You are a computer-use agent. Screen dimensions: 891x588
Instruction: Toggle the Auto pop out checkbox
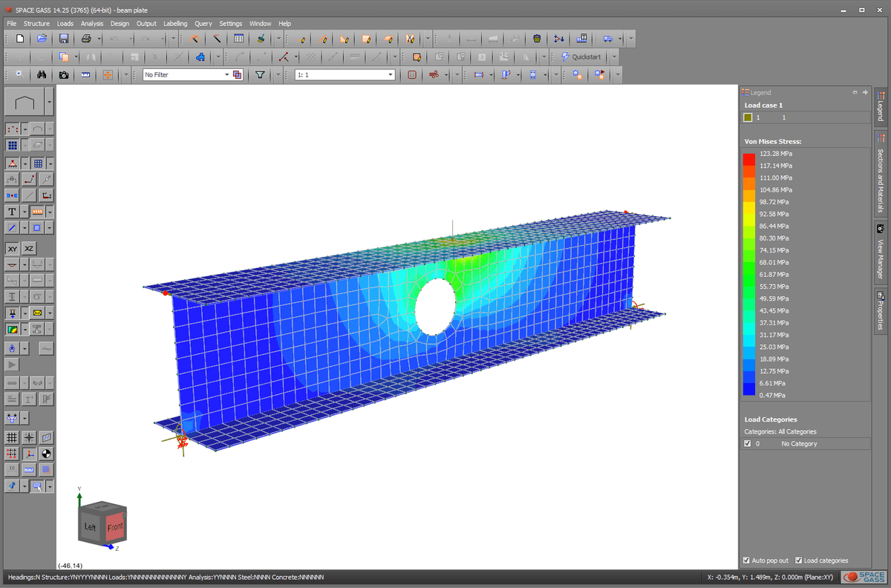point(746,561)
